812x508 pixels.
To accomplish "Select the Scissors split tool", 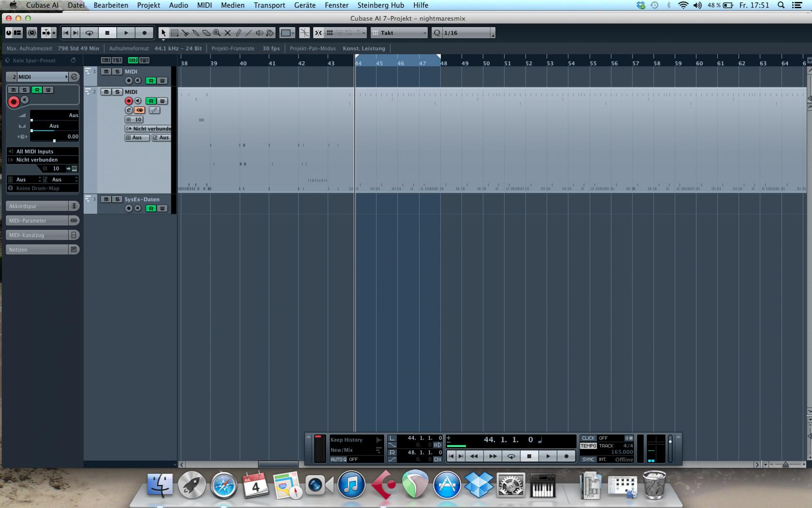I will tap(185, 33).
